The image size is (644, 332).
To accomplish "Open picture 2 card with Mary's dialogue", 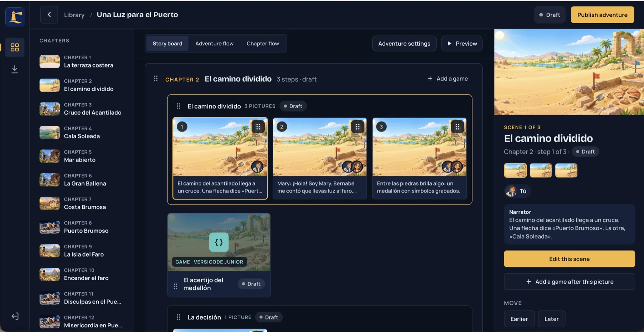I will click(x=319, y=158).
